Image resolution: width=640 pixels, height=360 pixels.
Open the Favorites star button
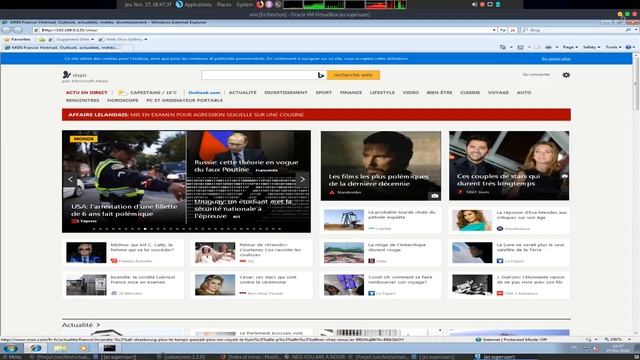click(x=17, y=39)
